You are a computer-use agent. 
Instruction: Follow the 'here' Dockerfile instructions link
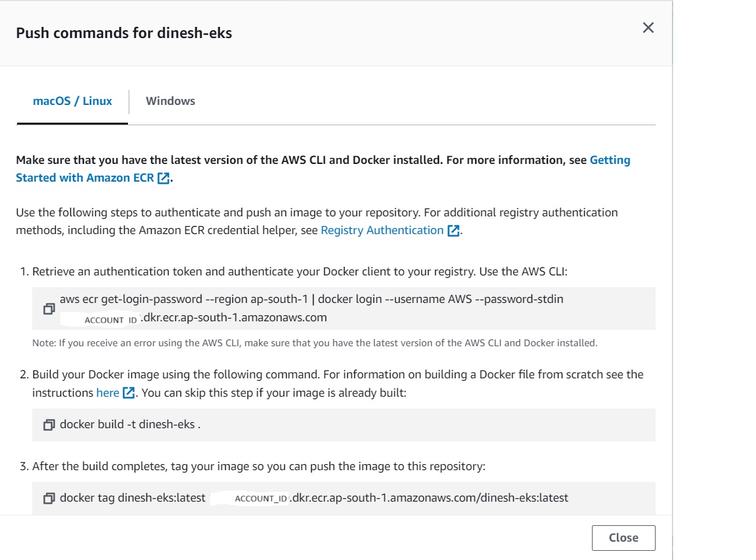[108, 393]
